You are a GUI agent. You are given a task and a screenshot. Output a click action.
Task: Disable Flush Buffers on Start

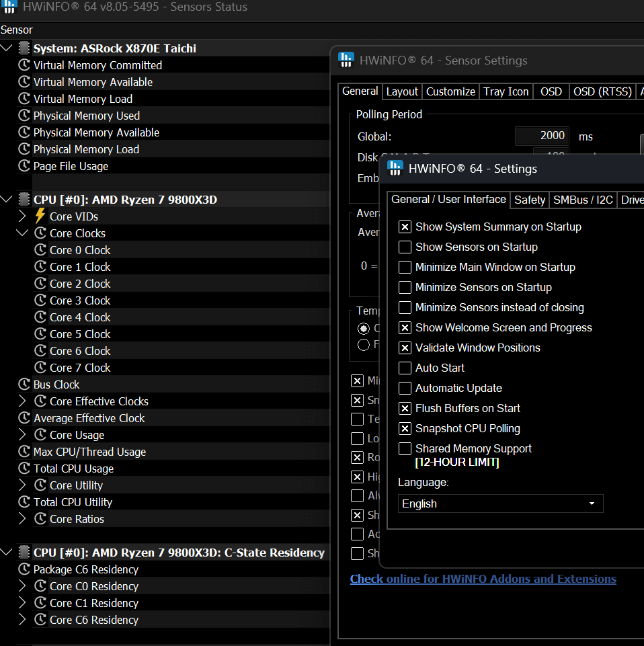405,409
